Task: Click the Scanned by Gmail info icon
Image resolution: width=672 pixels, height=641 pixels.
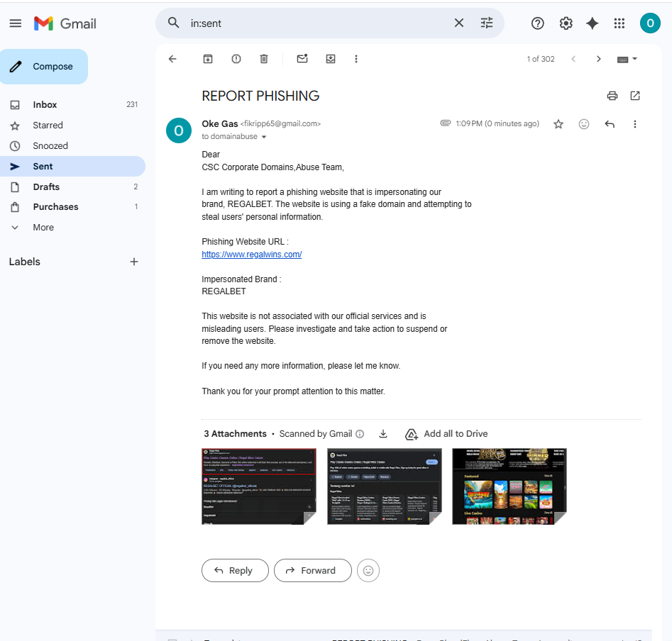Action: (x=360, y=434)
